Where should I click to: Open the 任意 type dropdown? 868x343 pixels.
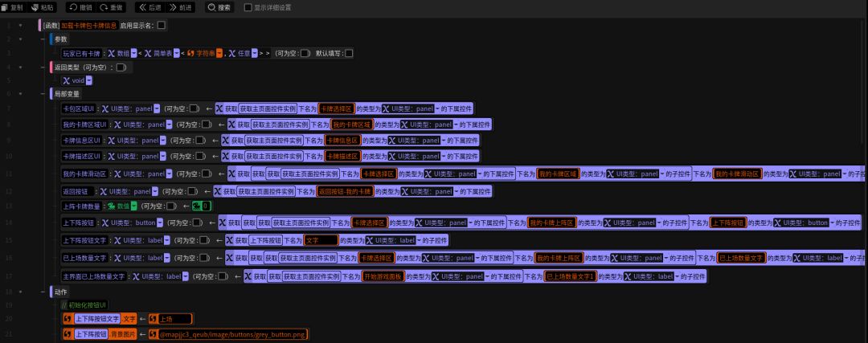point(255,54)
